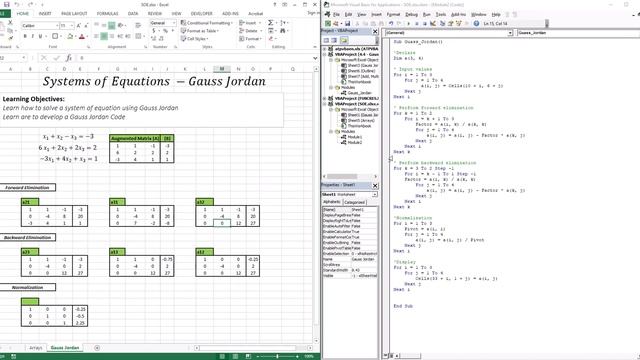Screen dimensions: 640x360
Task: Click Toggle Folders icon in Project pane
Action: point(344,40)
